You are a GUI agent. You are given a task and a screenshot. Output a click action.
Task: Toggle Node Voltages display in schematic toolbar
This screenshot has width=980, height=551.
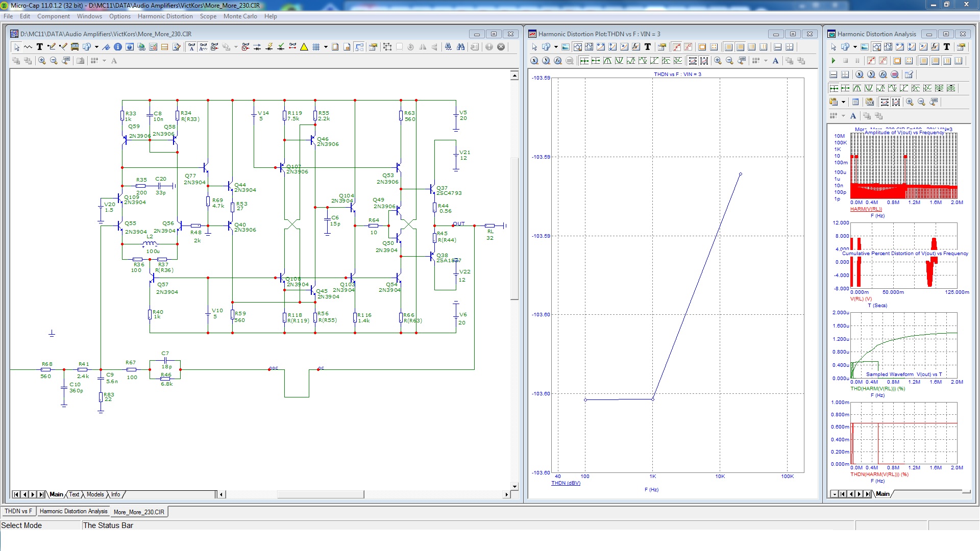[x=246, y=47]
